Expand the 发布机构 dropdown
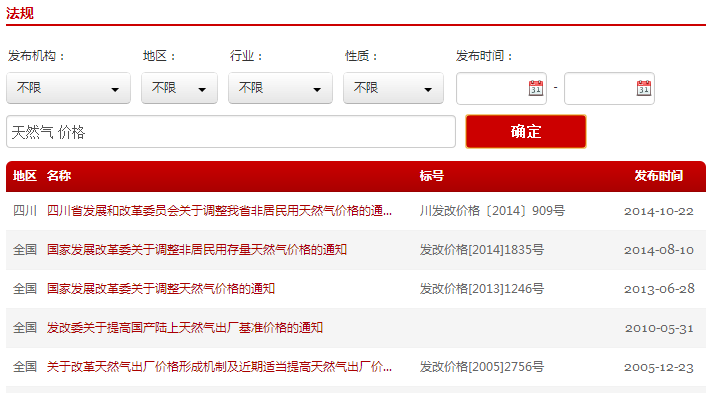711x393 pixels. tap(68, 88)
